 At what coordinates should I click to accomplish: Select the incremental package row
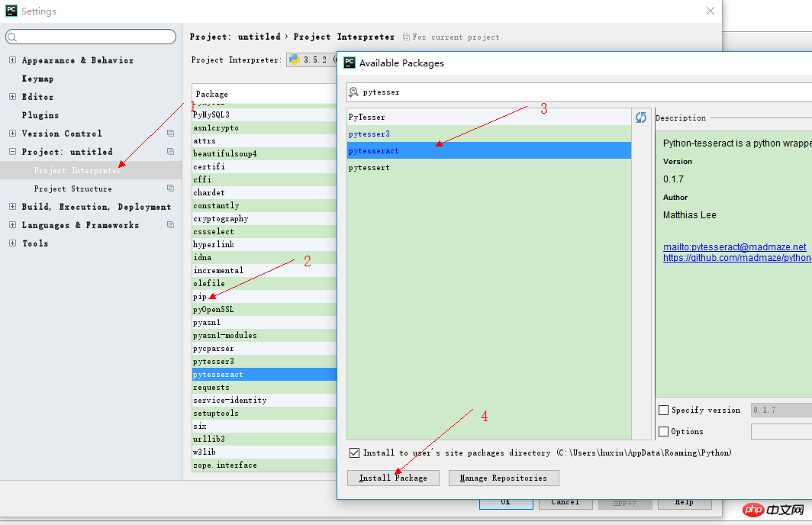click(x=265, y=270)
